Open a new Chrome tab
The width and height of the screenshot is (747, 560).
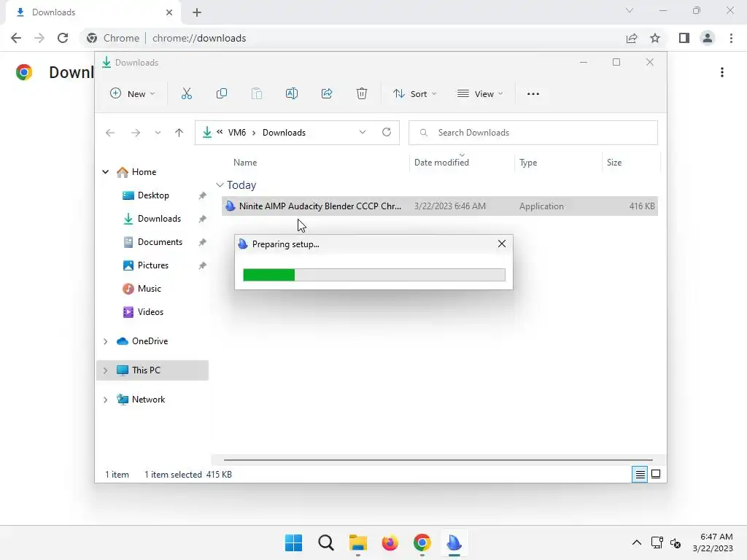point(197,12)
